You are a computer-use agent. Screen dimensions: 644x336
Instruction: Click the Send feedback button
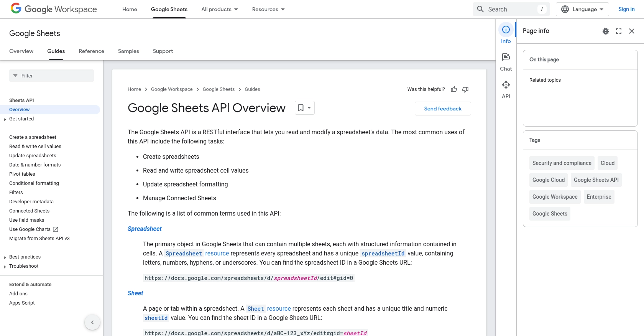443,109
